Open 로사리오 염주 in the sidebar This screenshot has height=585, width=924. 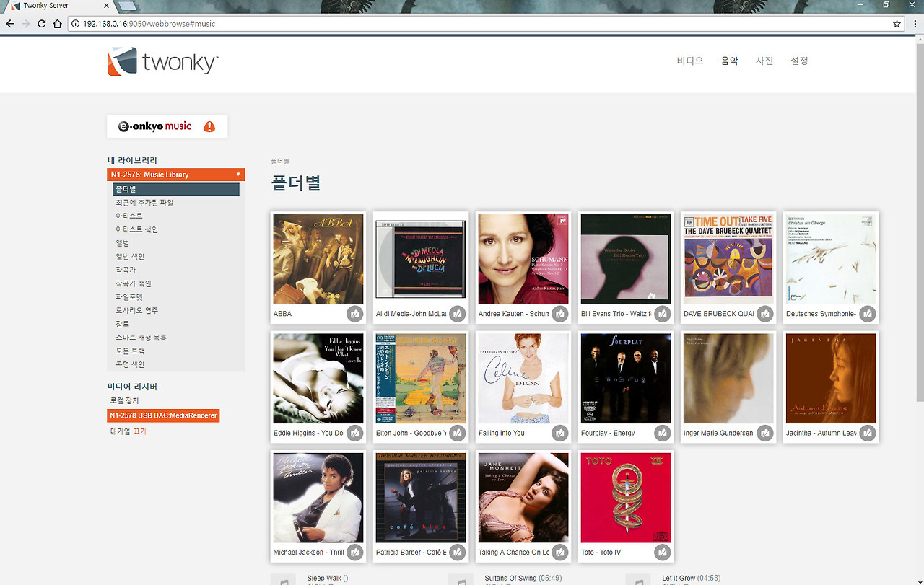coord(137,310)
